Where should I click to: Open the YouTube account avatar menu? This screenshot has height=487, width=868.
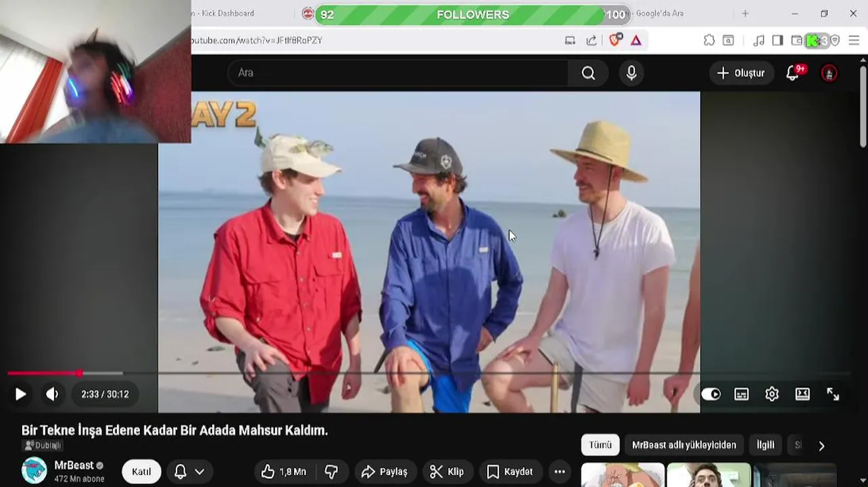[x=829, y=73]
